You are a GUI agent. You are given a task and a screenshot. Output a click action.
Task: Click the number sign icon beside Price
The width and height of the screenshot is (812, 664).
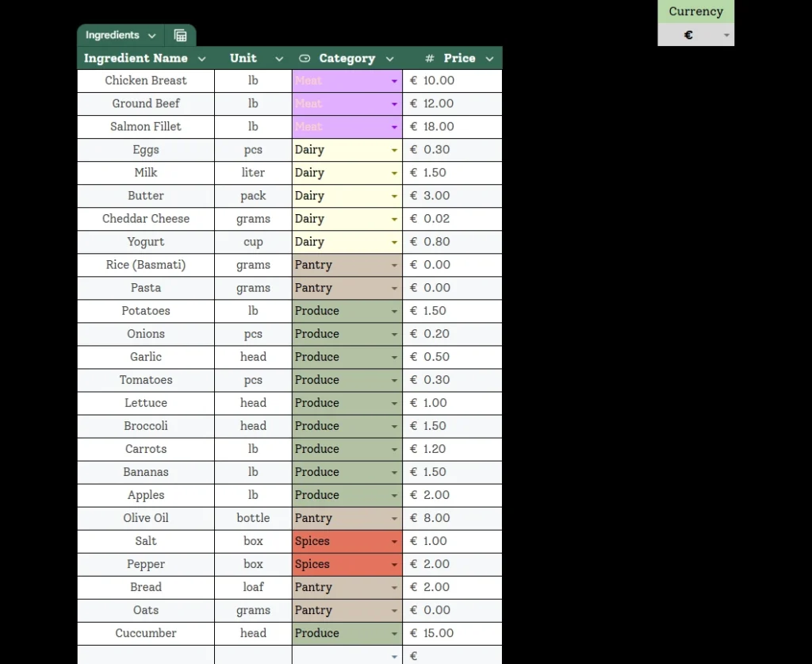428,58
